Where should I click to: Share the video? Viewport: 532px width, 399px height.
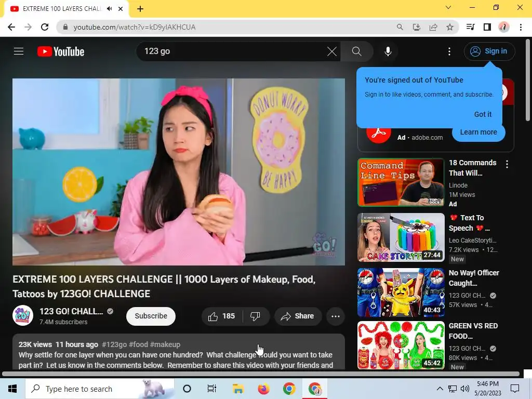(298, 316)
